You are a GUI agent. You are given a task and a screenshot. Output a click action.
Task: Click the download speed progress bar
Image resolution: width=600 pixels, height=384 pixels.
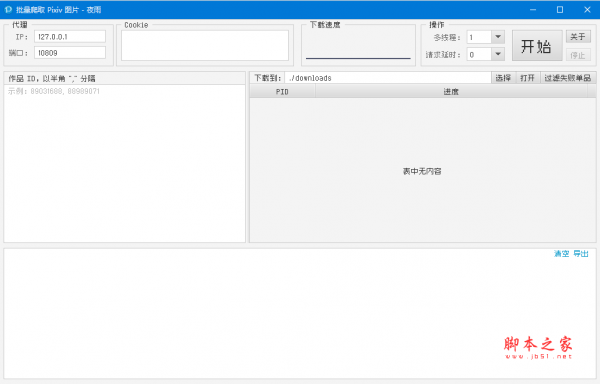coord(358,58)
